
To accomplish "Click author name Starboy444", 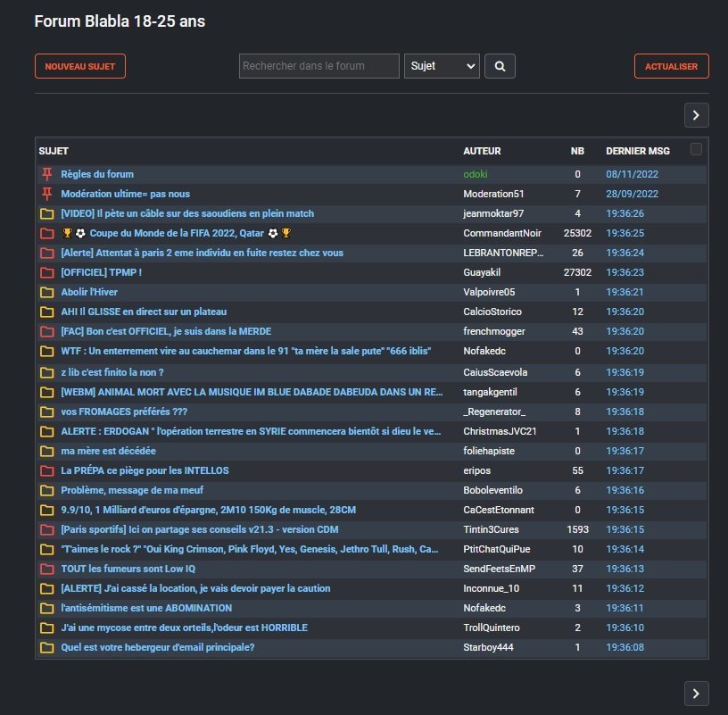I will click(x=488, y=647).
